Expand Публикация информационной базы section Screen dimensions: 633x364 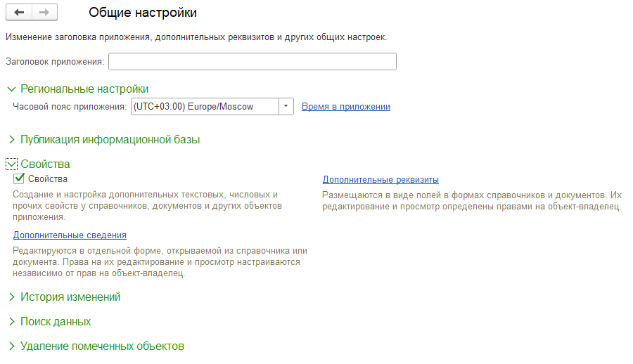pos(11,140)
